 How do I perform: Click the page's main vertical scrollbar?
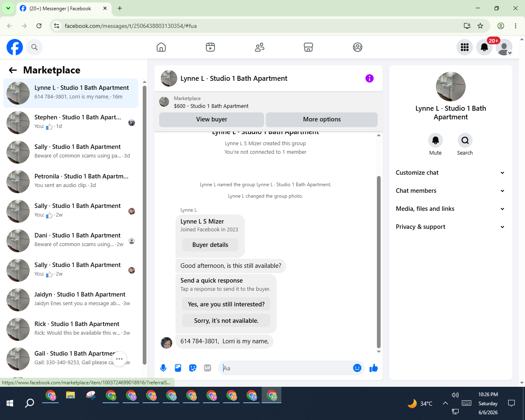pos(522,211)
